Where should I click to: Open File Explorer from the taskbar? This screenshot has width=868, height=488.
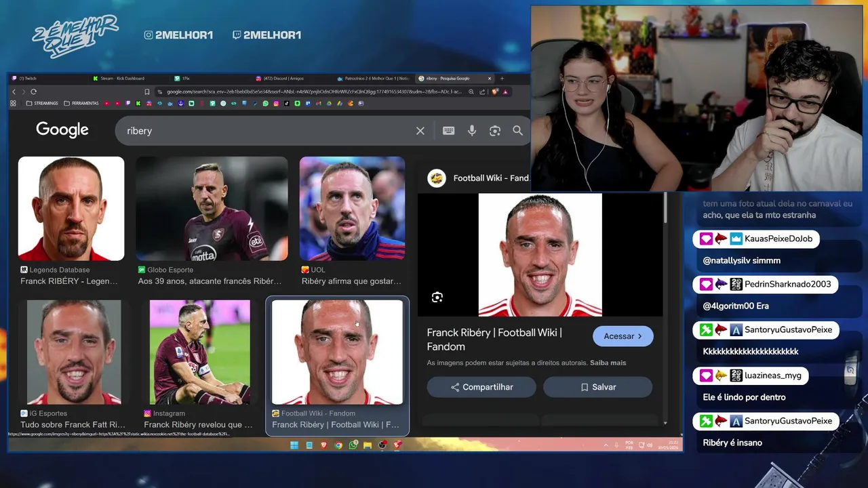368,445
